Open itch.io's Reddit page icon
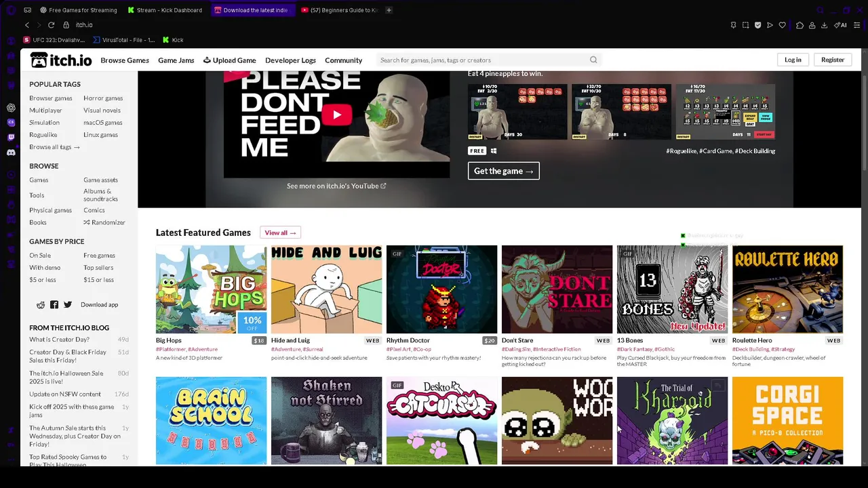 [41, 305]
